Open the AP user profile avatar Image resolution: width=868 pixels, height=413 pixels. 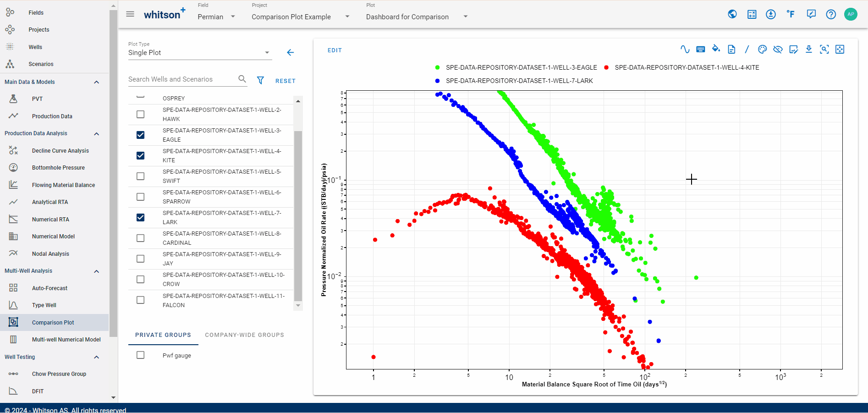(851, 14)
